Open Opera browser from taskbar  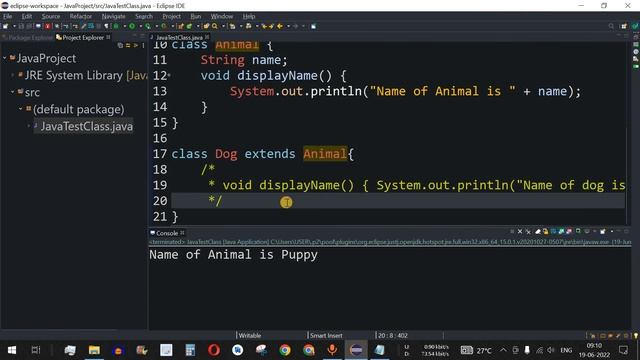(213, 350)
